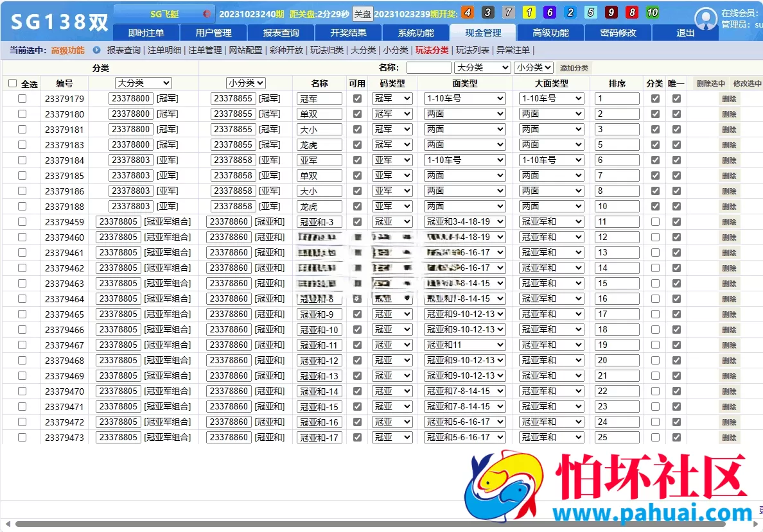The image size is (763, 532).
Task: Open the 面类型 dropdown in row 23379184
Action: (464, 160)
